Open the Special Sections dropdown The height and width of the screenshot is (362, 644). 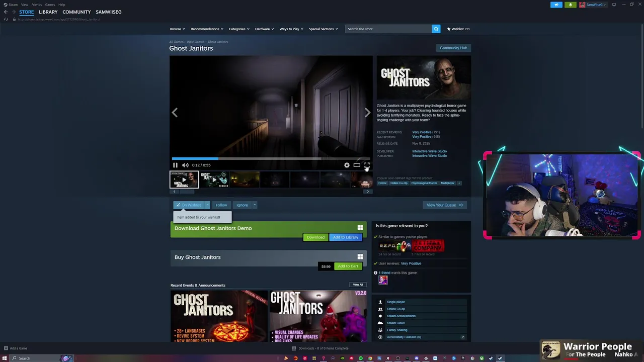click(x=323, y=29)
